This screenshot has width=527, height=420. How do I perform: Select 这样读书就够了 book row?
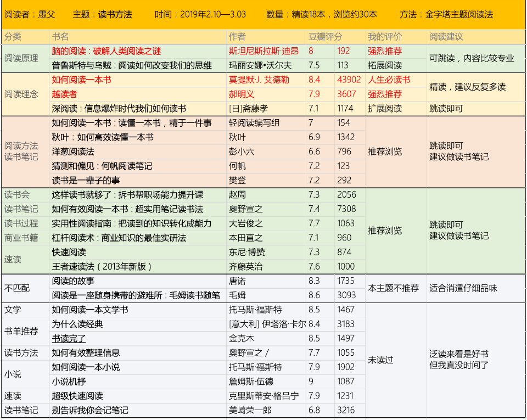tap(127, 195)
